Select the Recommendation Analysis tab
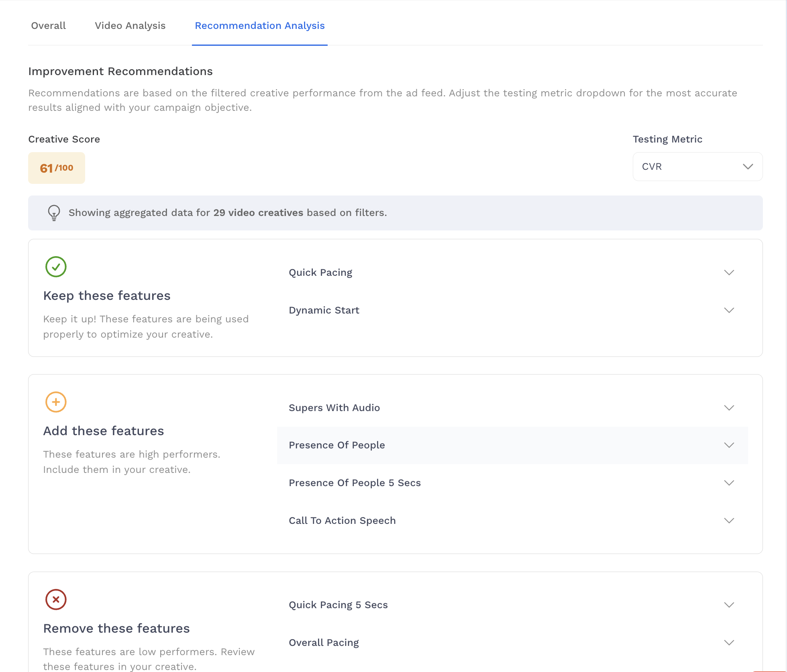This screenshot has height=672, width=787. [260, 26]
